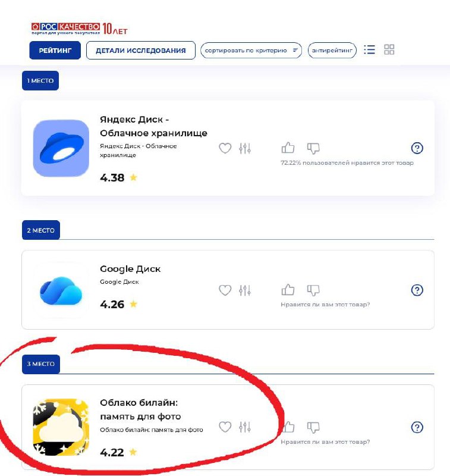
Task: Dislike Яндекс Диск with thumbs down
Action: (313, 148)
